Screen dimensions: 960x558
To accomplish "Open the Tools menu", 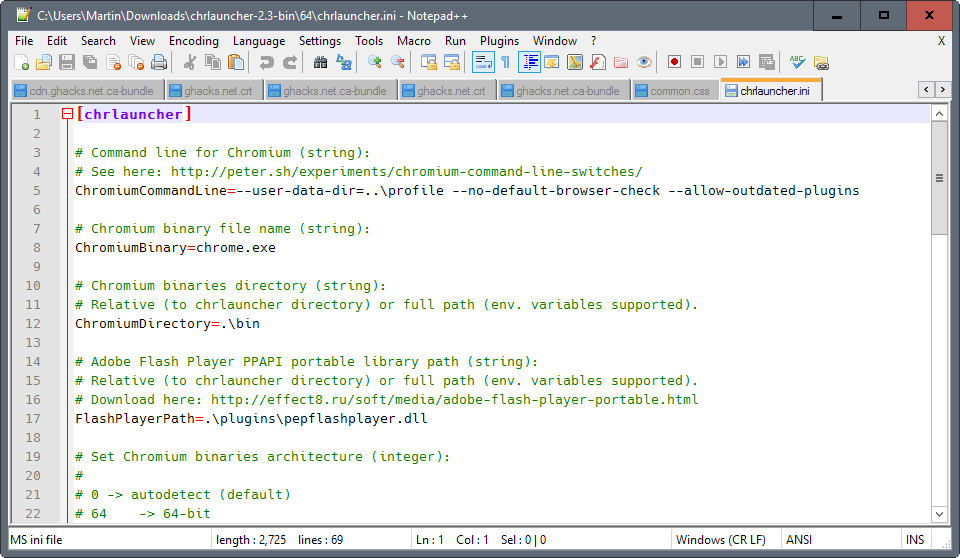I will coord(369,41).
